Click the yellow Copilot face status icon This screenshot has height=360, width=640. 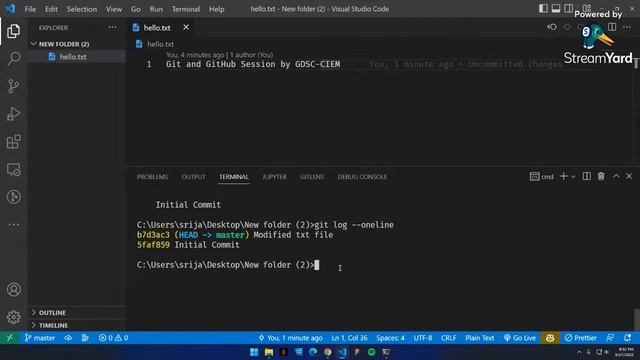(x=550, y=338)
